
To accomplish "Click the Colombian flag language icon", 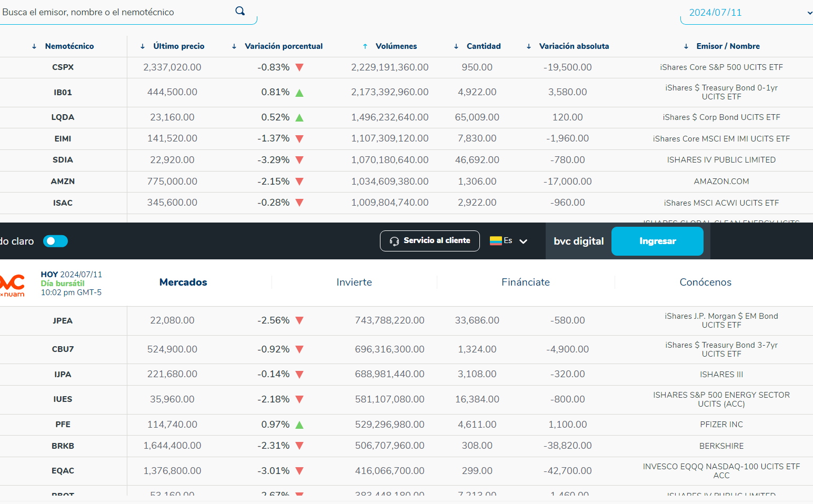I will tap(496, 240).
